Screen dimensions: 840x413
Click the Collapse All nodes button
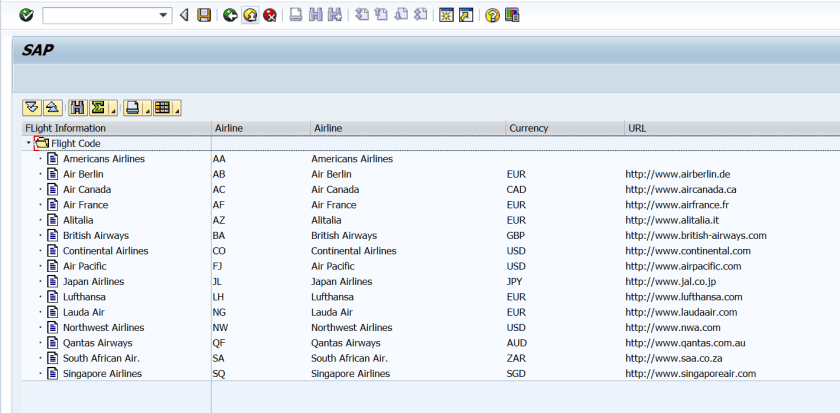52,108
